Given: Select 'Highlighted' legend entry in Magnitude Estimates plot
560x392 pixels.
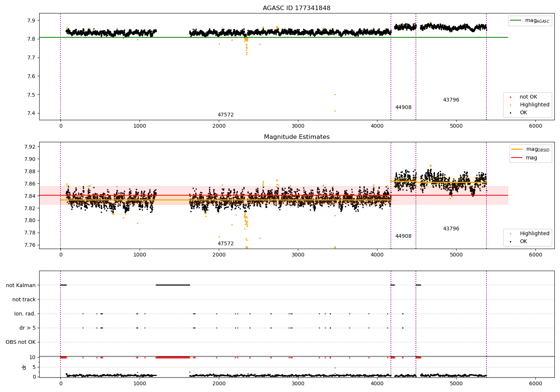Looking at the screenshot, I should point(535,233).
